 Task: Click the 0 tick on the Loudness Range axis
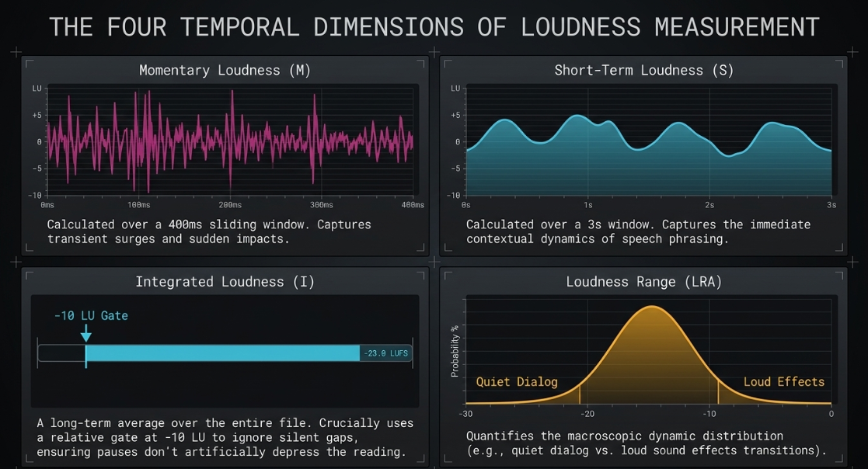coord(831,414)
